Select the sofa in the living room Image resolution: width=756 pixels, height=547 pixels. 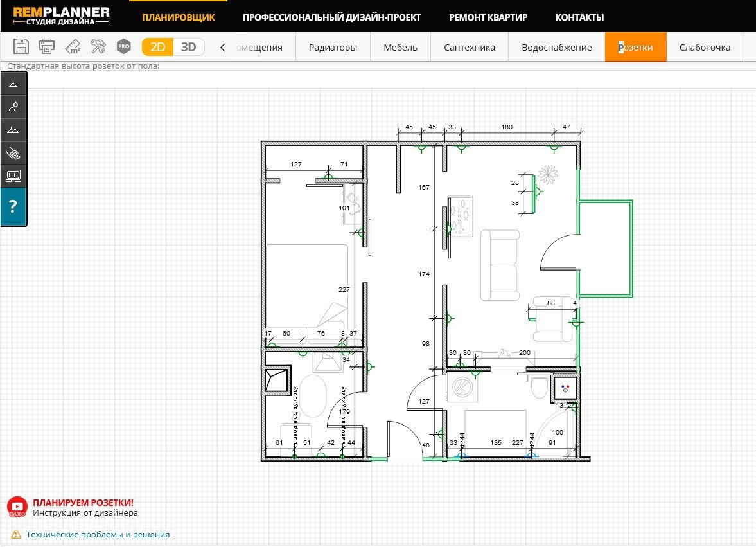(x=500, y=265)
